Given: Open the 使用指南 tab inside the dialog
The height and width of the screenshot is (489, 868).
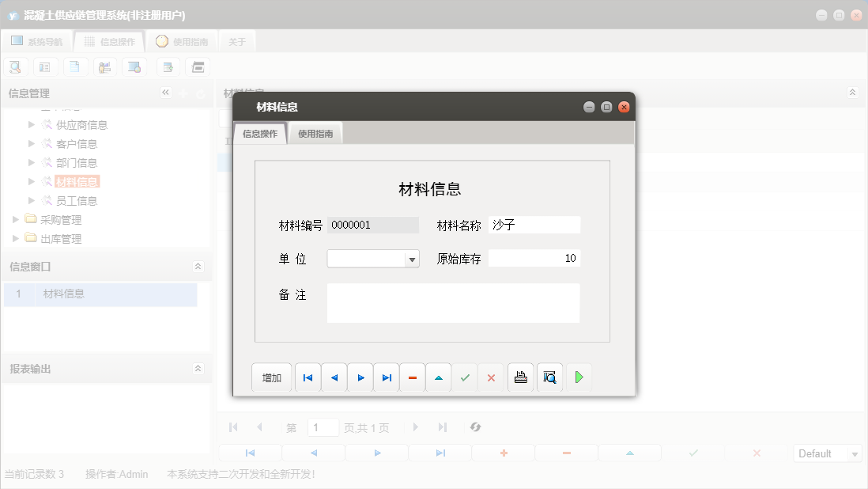Looking at the screenshot, I should pyautogui.click(x=315, y=133).
